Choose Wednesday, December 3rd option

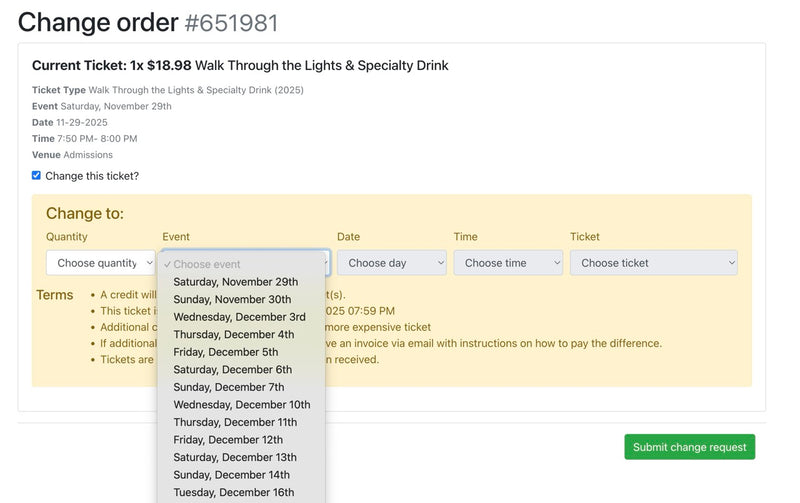(240, 317)
